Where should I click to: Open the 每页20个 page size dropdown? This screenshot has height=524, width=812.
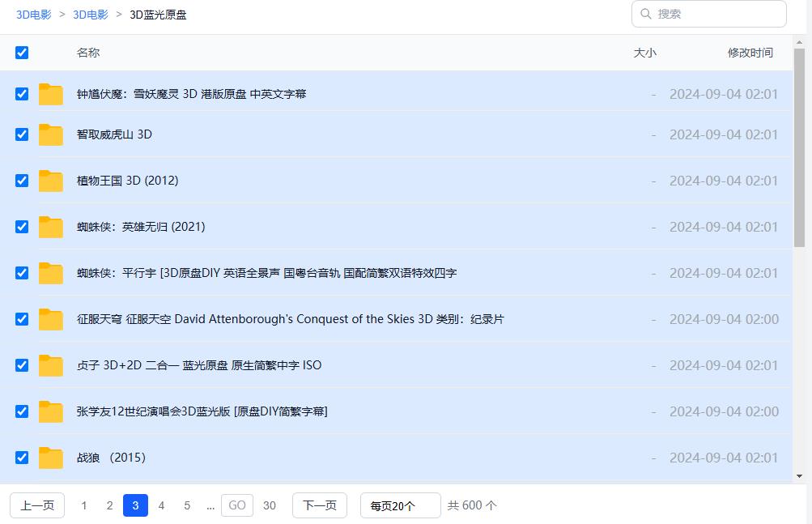tap(400, 505)
